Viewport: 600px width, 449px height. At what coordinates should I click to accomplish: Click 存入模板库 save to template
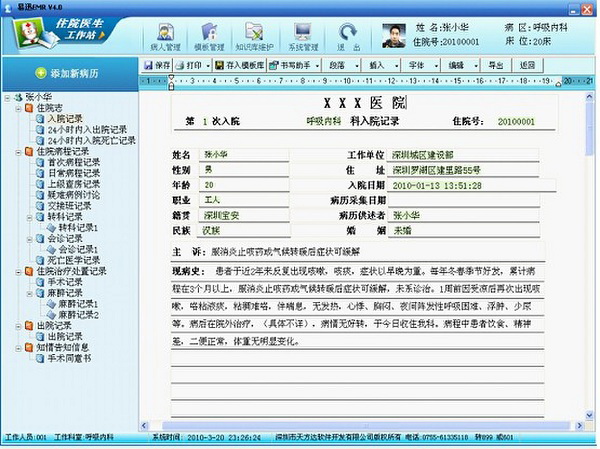240,65
